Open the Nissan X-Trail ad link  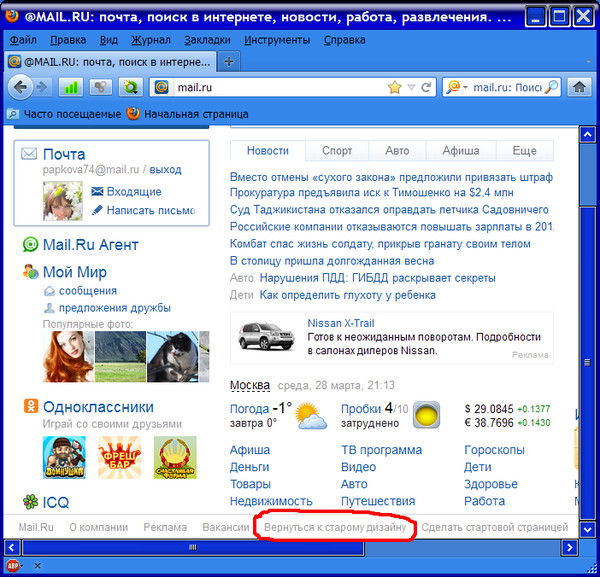coord(341,323)
